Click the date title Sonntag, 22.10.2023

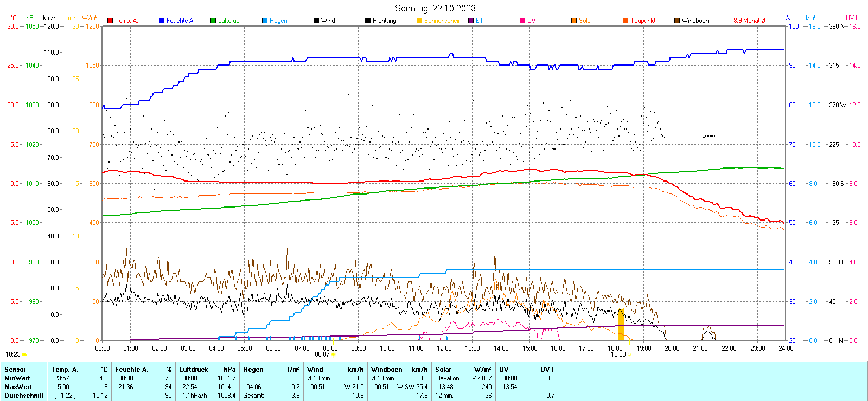click(x=435, y=8)
